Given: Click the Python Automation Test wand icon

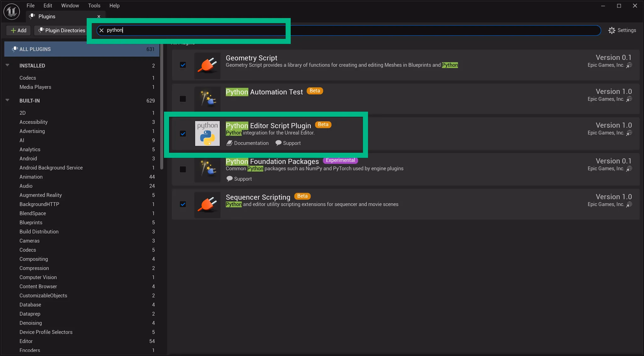Looking at the screenshot, I should point(207,99).
